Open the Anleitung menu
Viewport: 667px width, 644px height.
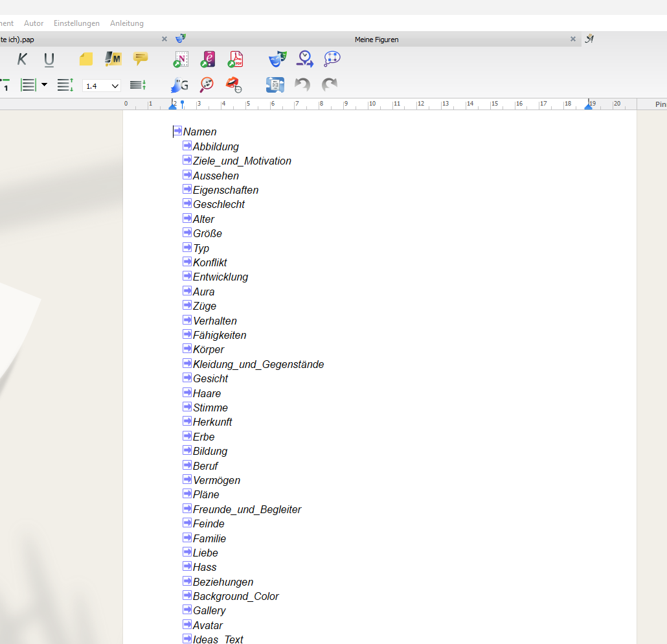click(x=127, y=23)
